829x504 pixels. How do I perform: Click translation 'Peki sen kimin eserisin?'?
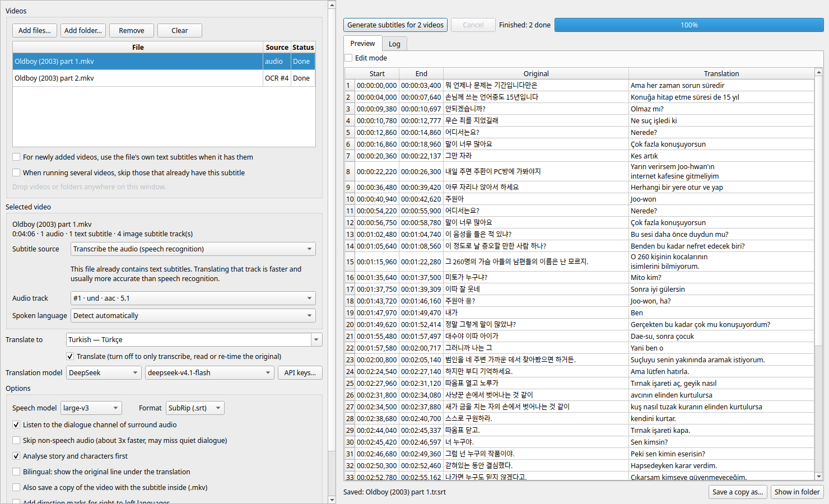click(721, 454)
